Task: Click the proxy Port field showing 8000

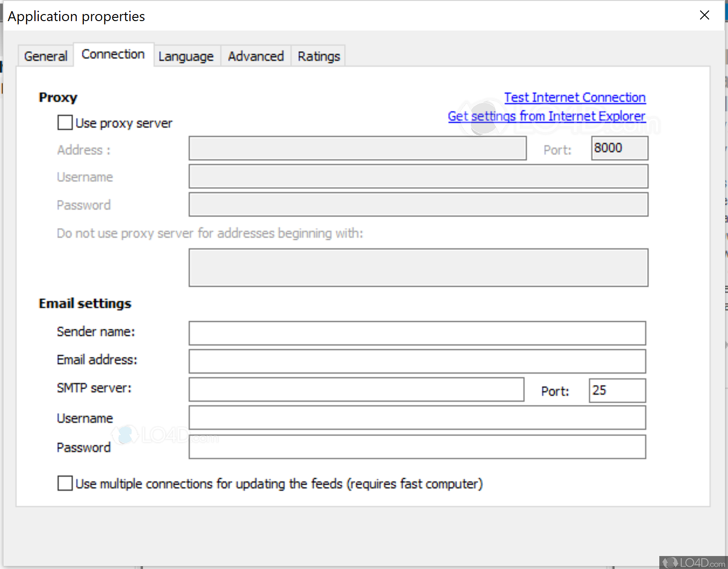Action: coord(619,148)
